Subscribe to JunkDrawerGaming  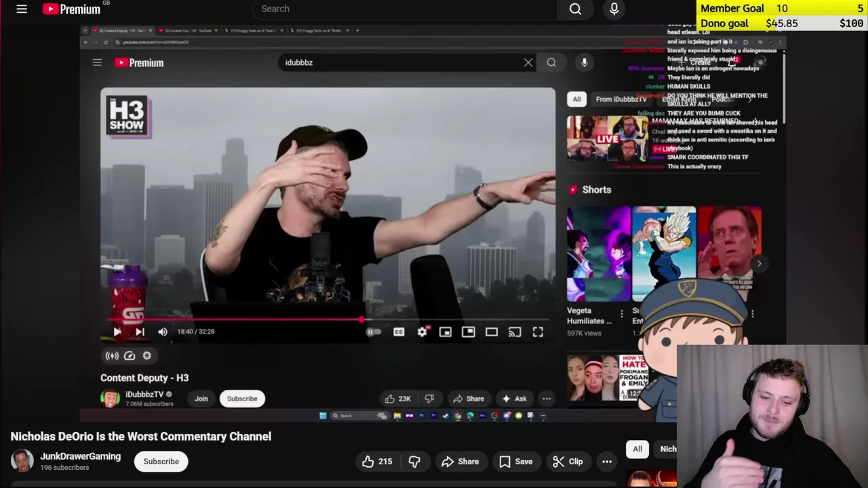(x=161, y=462)
